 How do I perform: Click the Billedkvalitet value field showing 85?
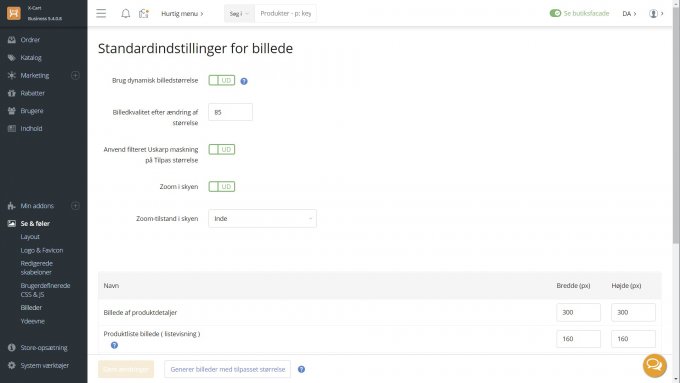[230, 112]
